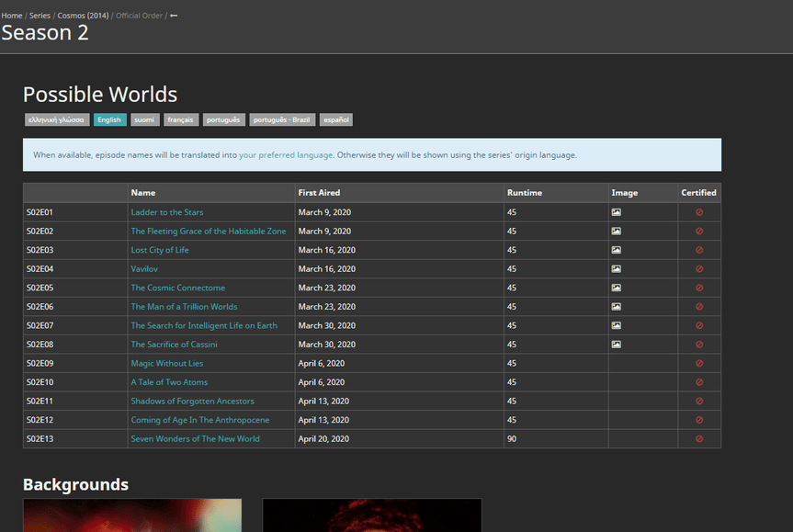Screen dimensions: 793x532
Task: Open the 'your preferred language' link
Action: tap(286, 155)
